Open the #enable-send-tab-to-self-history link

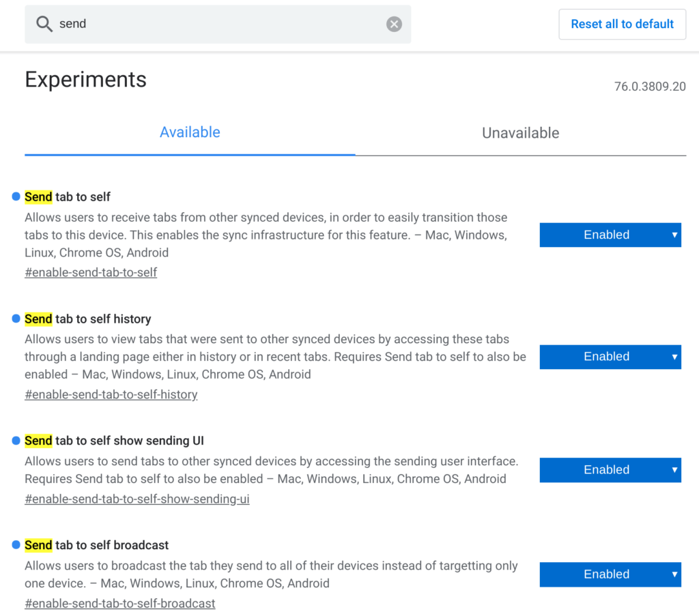pos(111,394)
